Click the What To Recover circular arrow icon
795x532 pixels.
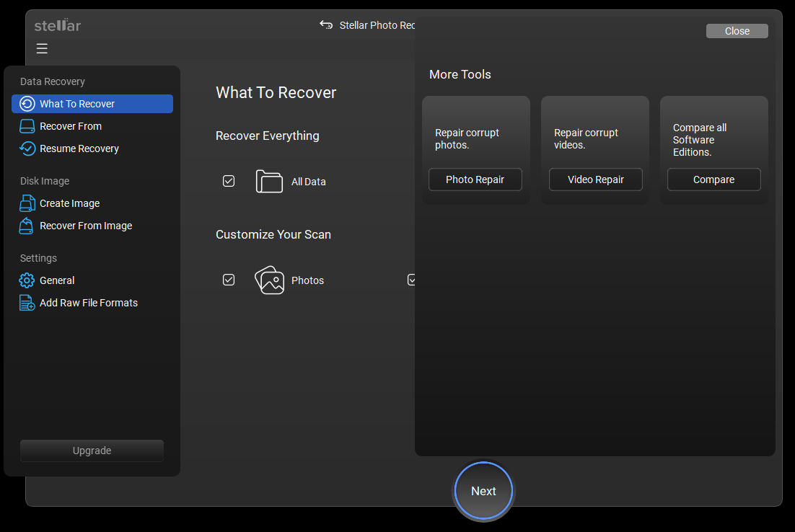27,104
